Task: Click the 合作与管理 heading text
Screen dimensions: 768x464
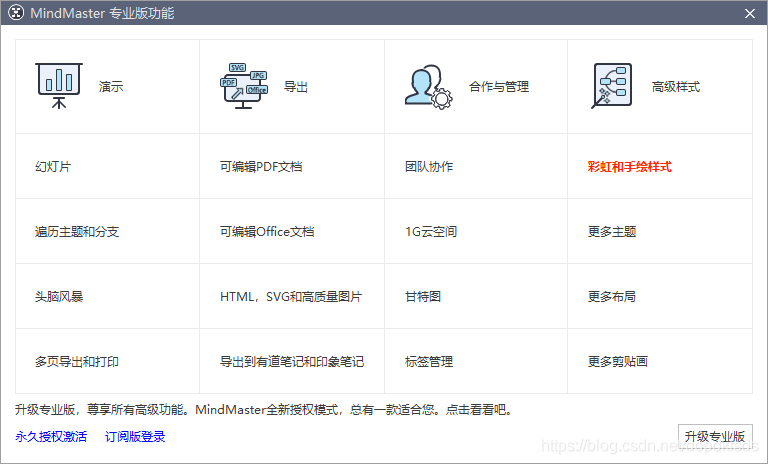Action: [499, 87]
